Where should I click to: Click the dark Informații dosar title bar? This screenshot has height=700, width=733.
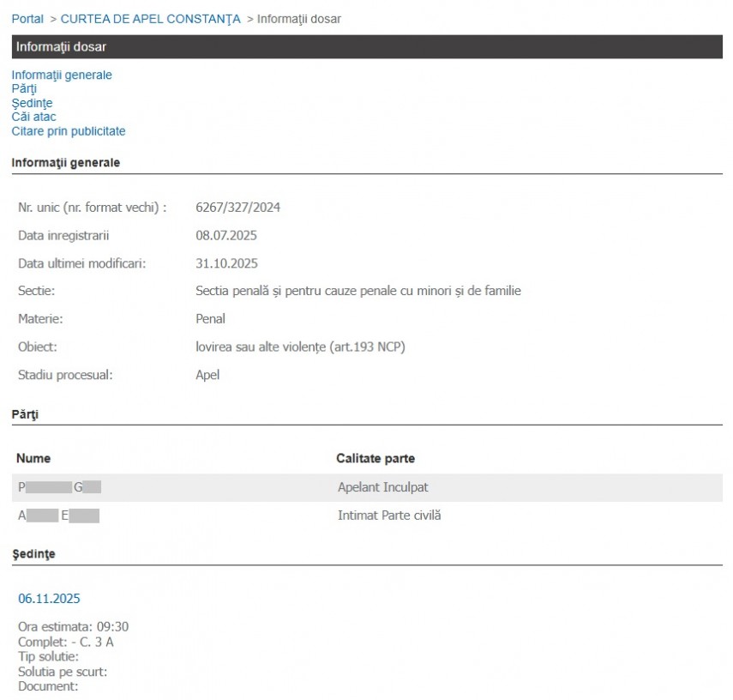367,47
